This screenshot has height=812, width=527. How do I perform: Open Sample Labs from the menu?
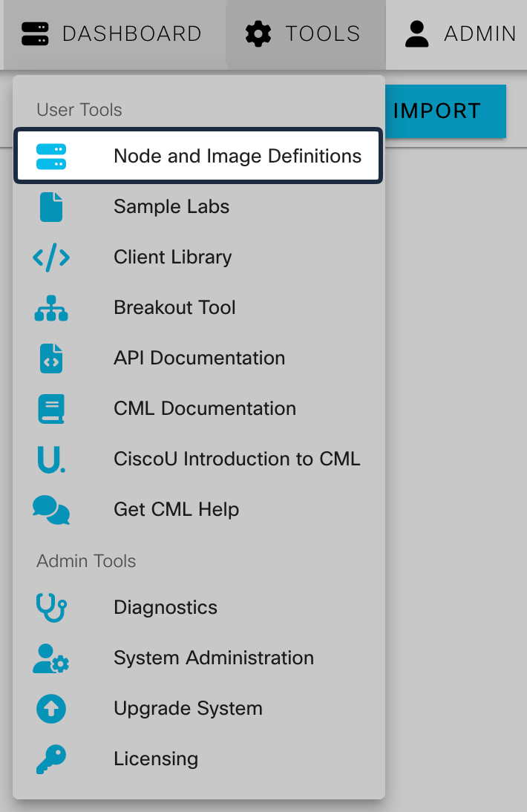click(171, 207)
